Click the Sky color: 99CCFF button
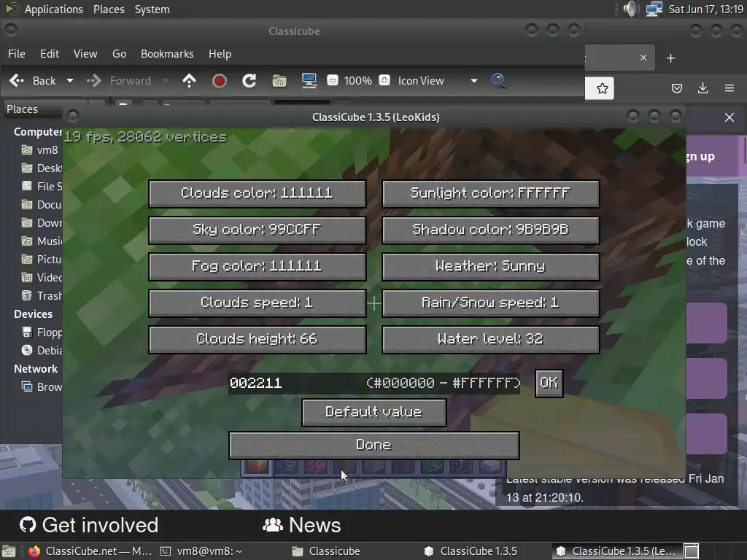 [258, 230]
